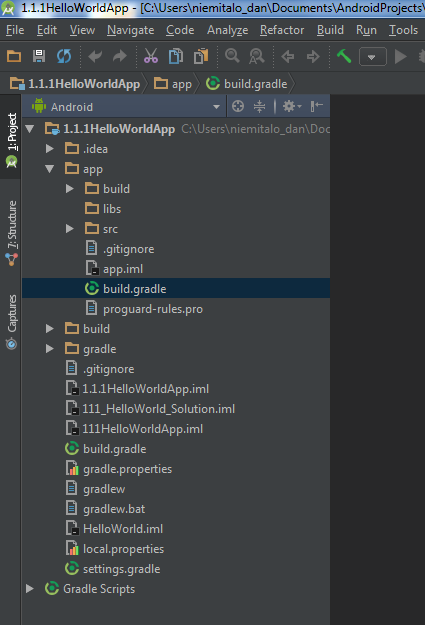
Task: Expand the gradle folder arrow
Action: tap(50, 349)
